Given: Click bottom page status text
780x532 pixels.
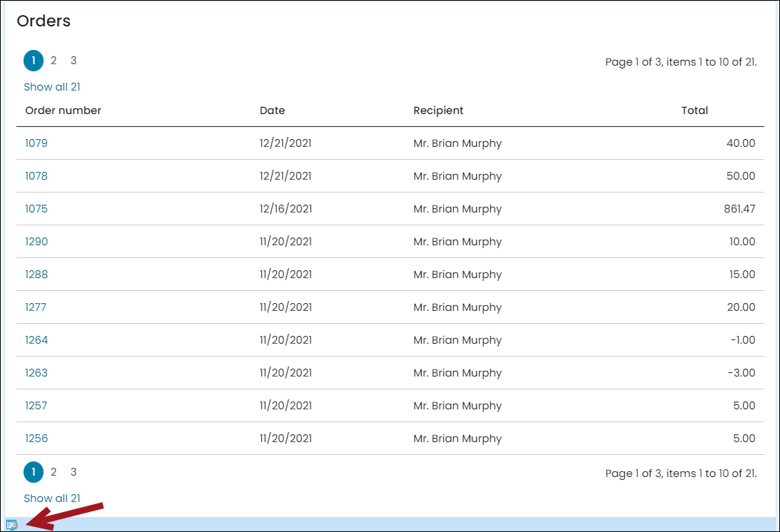Looking at the screenshot, I should (x=681, y=474).
